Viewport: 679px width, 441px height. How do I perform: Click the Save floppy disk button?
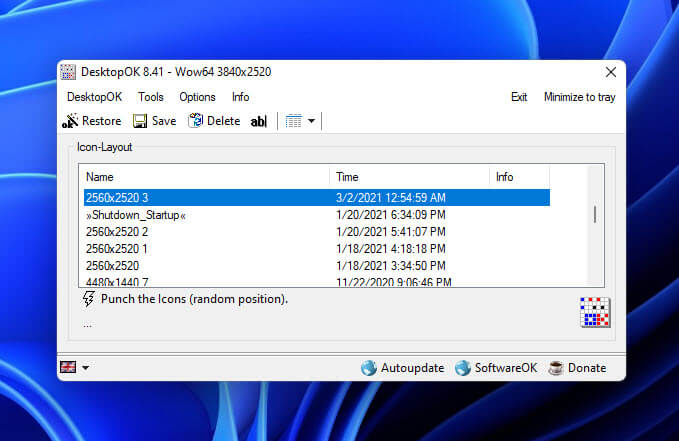[x=155, y=121]
